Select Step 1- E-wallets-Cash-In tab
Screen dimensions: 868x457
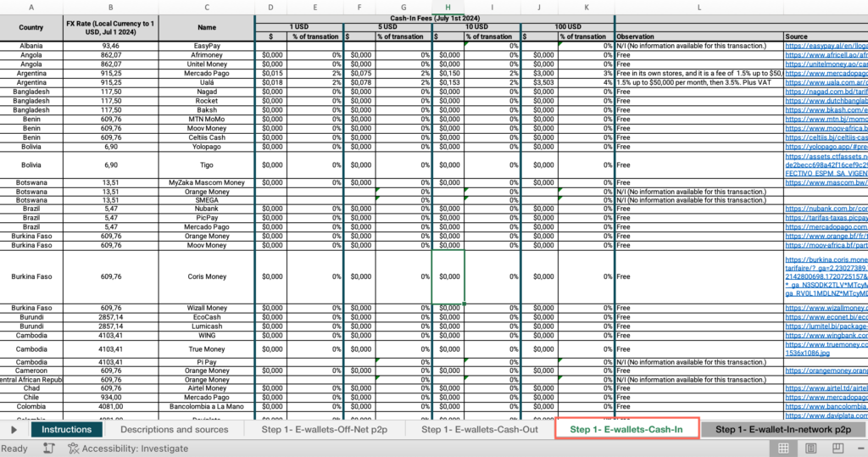tap(626, 429)
